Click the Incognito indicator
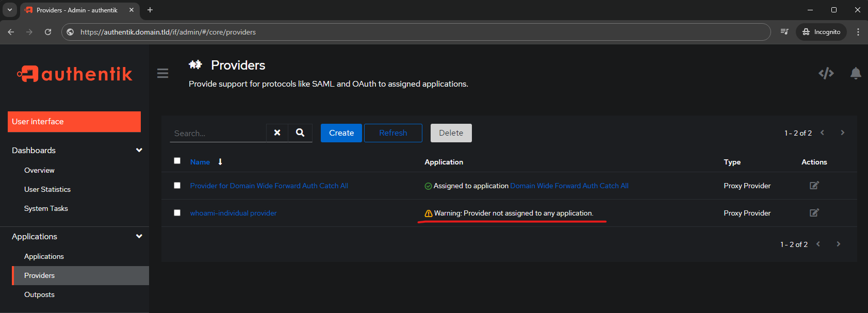 coord(822,32)
